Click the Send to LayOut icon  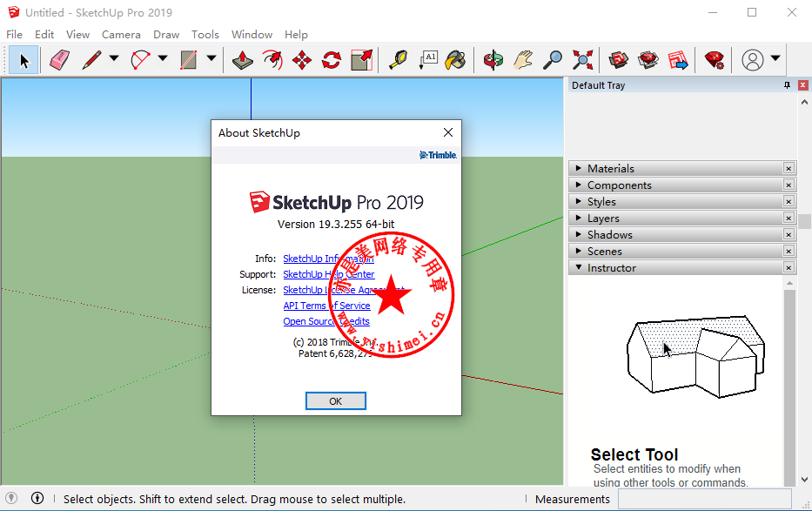click(x=678, y=60)
